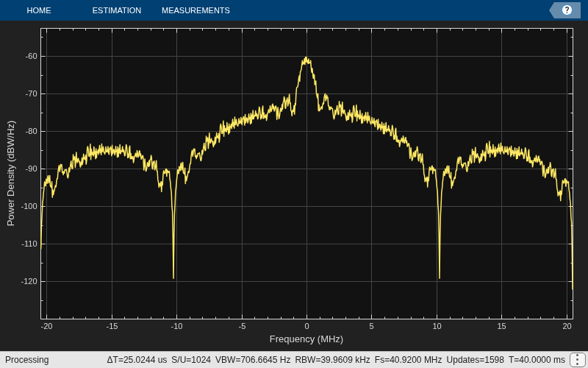Click the S/U=1024 status readout
588x368 pixels.
(x=191, y=360)
